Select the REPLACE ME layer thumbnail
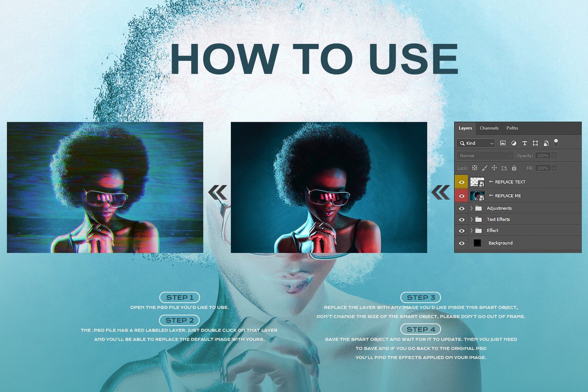The image size is (588, 392). pyautogui.click(x=477, y=196)
